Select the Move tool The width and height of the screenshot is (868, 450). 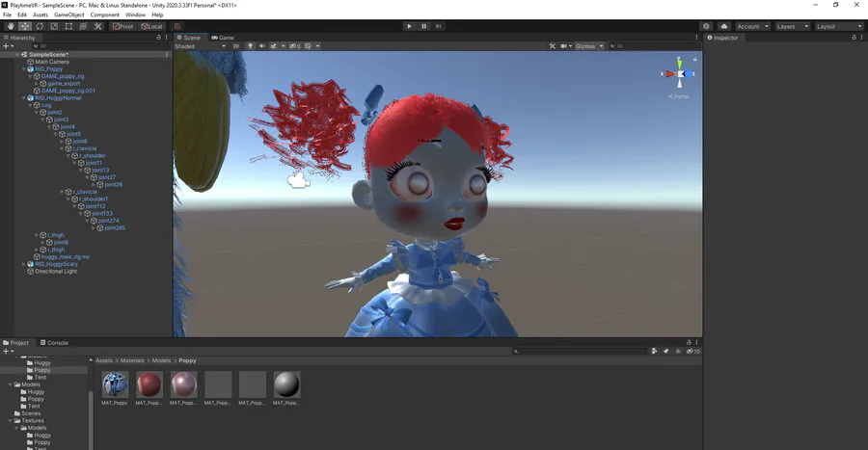25,26
